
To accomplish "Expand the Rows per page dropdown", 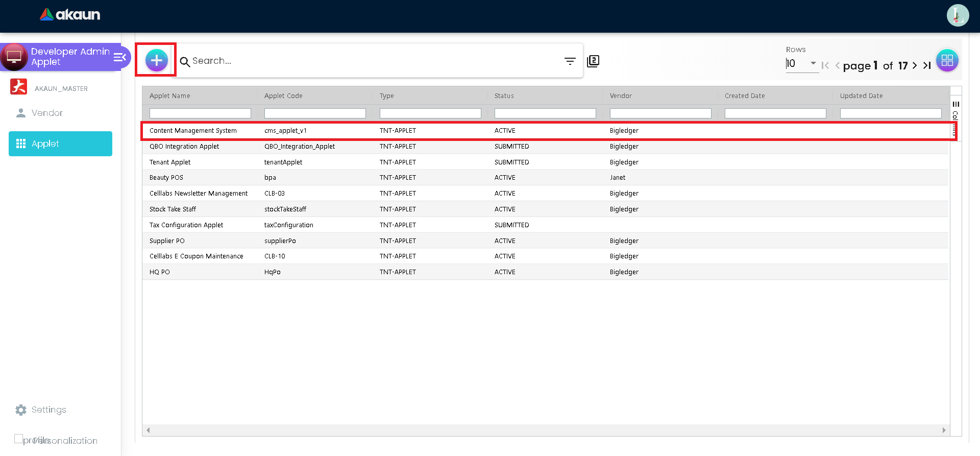I will click(813, 63).
